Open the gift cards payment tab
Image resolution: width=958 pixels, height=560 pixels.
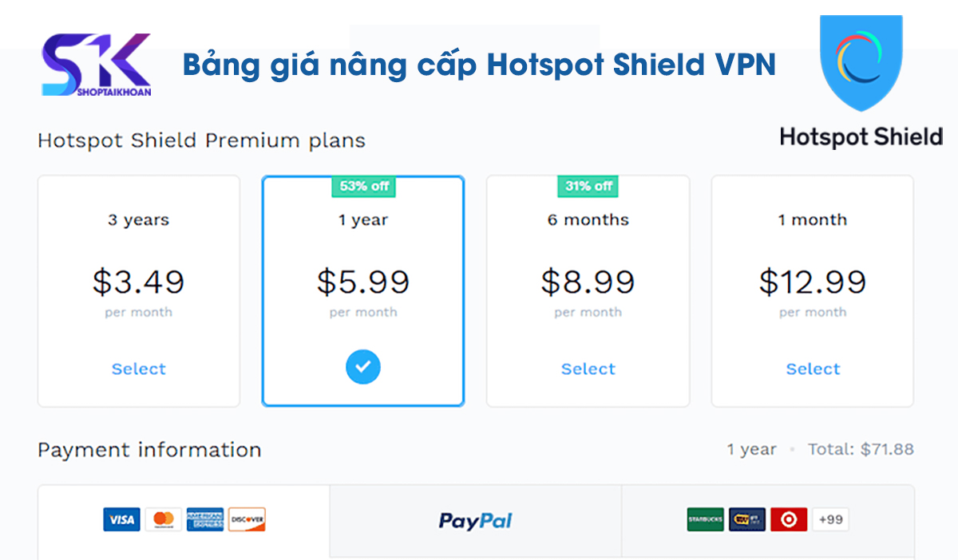click(x=766, y=519)
